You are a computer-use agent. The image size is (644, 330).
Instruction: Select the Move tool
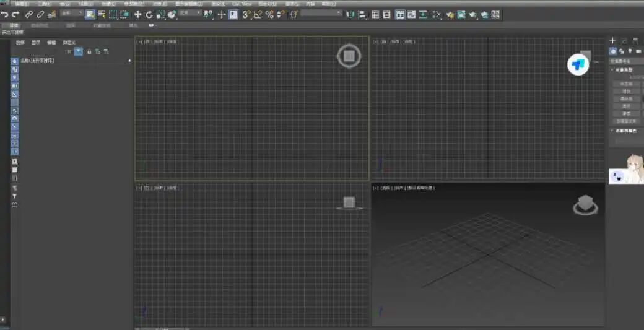[x=137, y=15]
